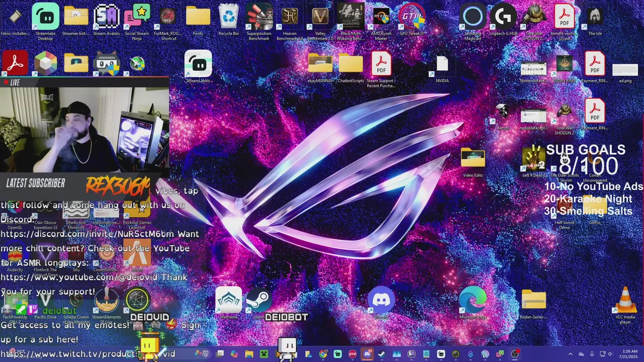Image resolution: width=644 pixels, height=362 pixels.
Task: Open the ebayMUNNAY folder
Action: point(320,68)
